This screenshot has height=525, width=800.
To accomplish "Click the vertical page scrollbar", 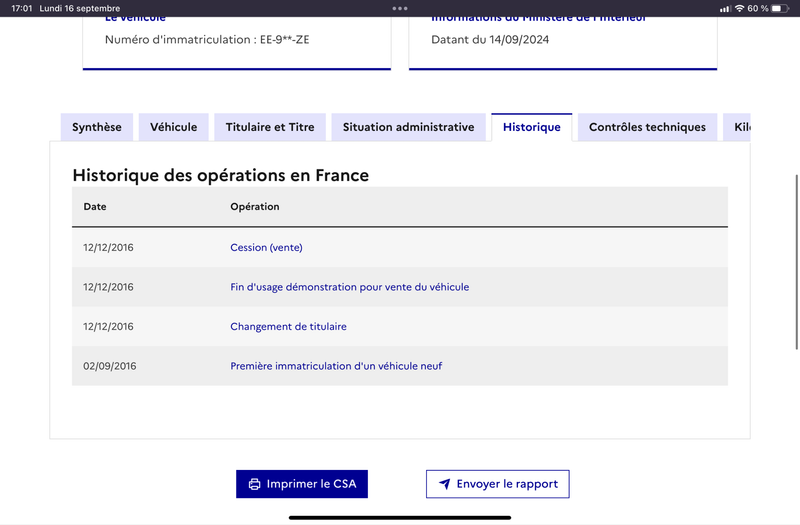I will click(x=796, y=262).
